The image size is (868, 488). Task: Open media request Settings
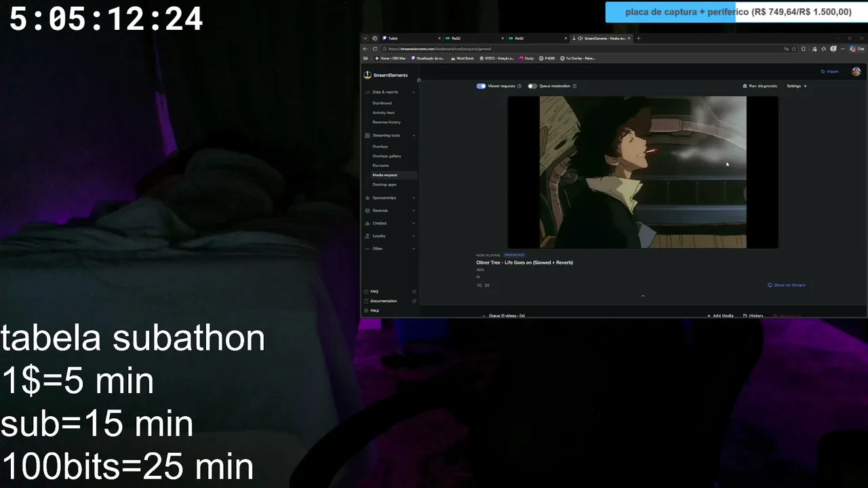(x=796, y=86)
